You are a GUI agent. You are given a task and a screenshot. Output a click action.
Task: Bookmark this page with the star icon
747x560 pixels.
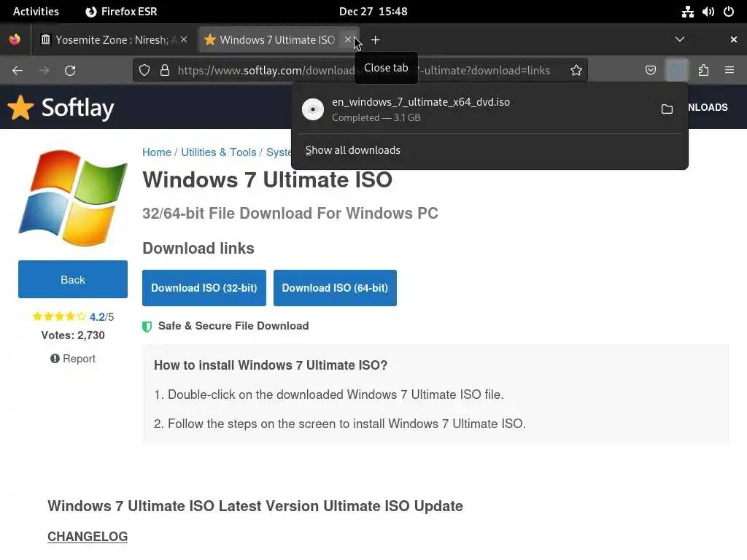tap(576, 71)
